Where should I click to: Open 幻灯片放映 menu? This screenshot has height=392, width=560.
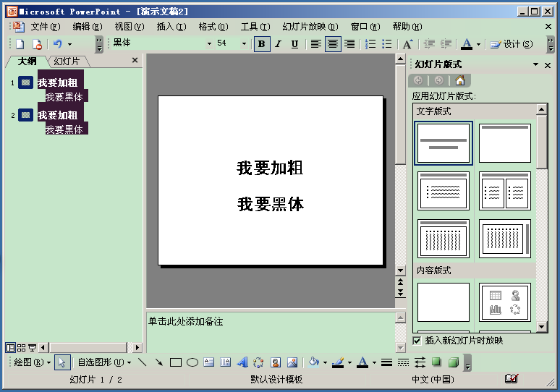pos(310,27)
